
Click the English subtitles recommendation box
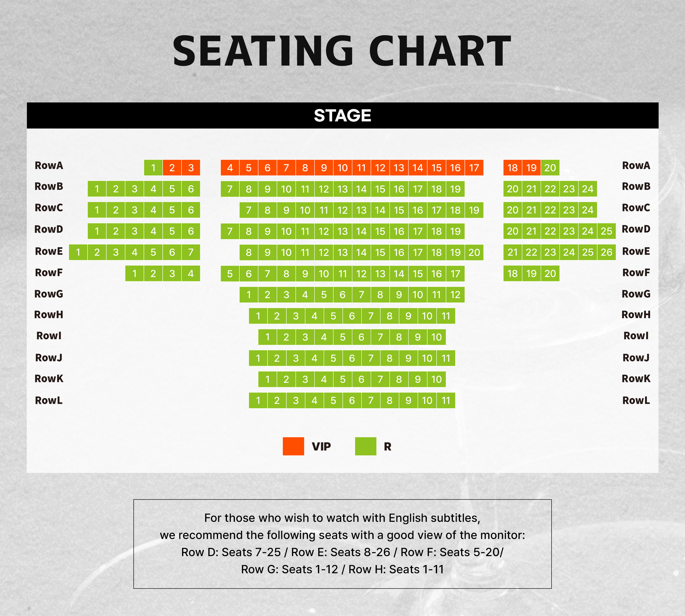coord(342,544)
